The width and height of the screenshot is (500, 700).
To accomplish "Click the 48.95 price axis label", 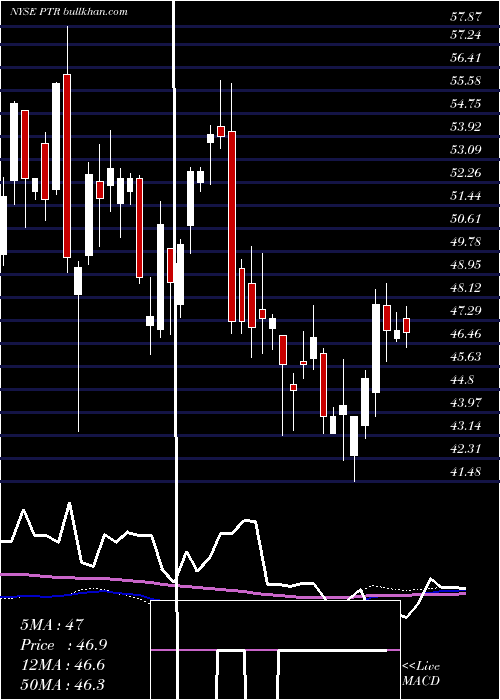I will [x=466, y=264].
